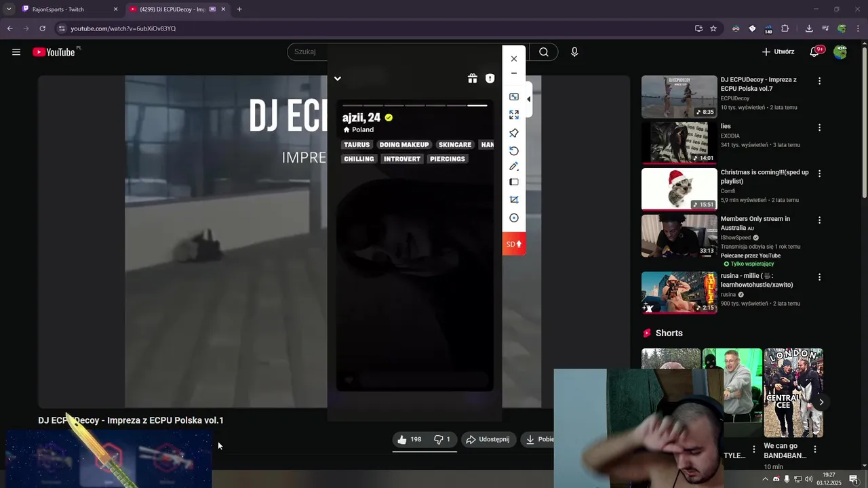Open options for 'rusina - millie' video

(819, 277)
